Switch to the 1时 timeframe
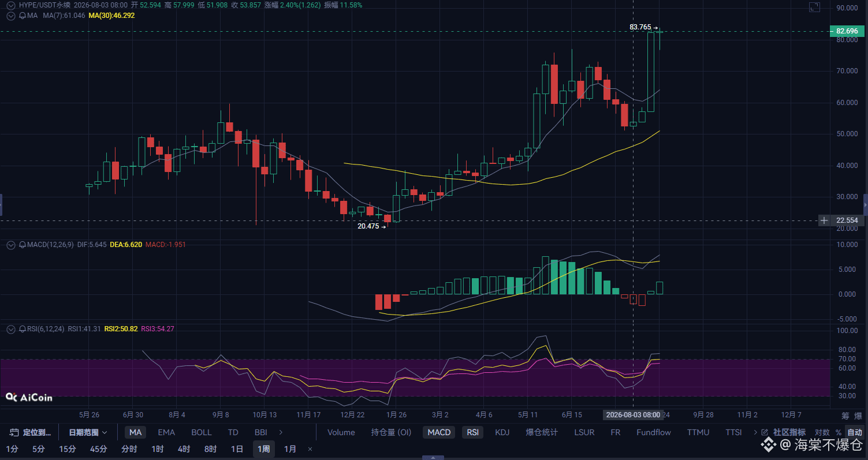868x460 pixels. (157, 449)
